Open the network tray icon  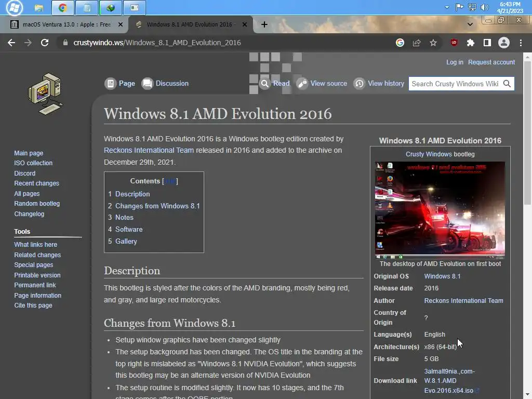tap(472, 7)
